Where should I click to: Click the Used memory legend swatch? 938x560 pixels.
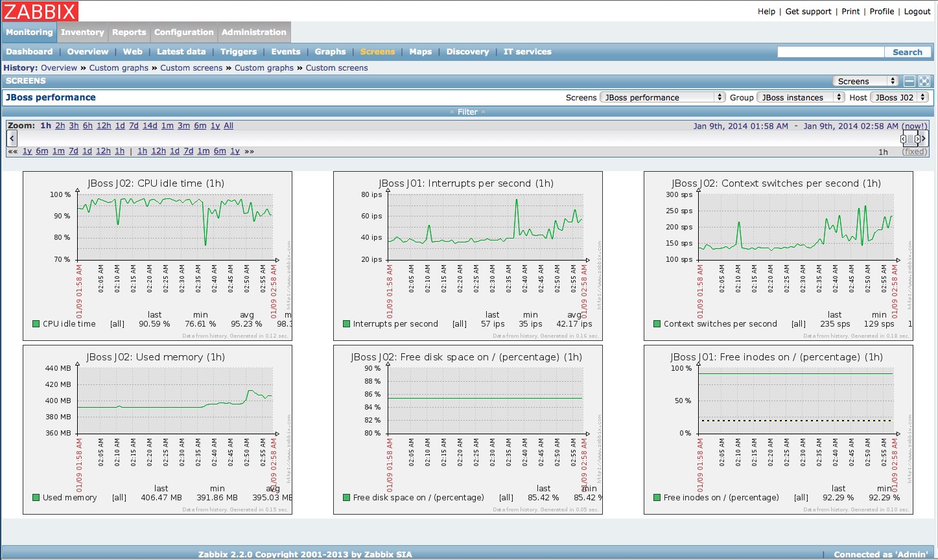click(36, 497)
